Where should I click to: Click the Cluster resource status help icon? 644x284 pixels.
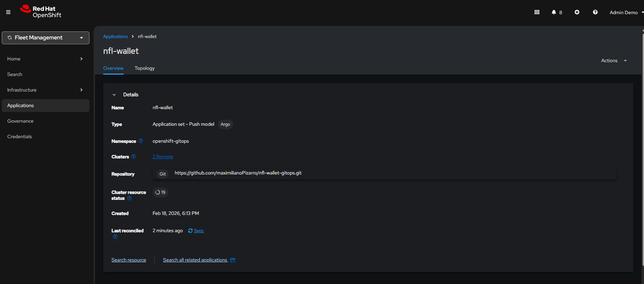pyautogui.click(x=129, y=198)
